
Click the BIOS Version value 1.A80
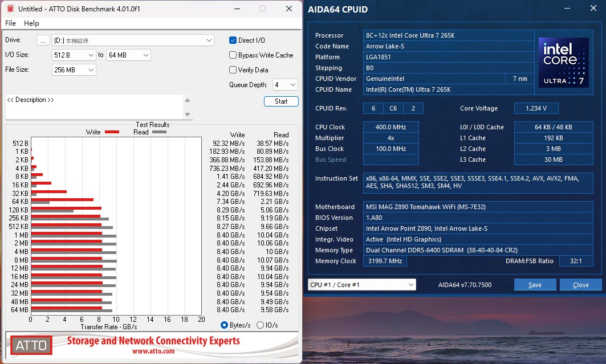pos(478,218)
